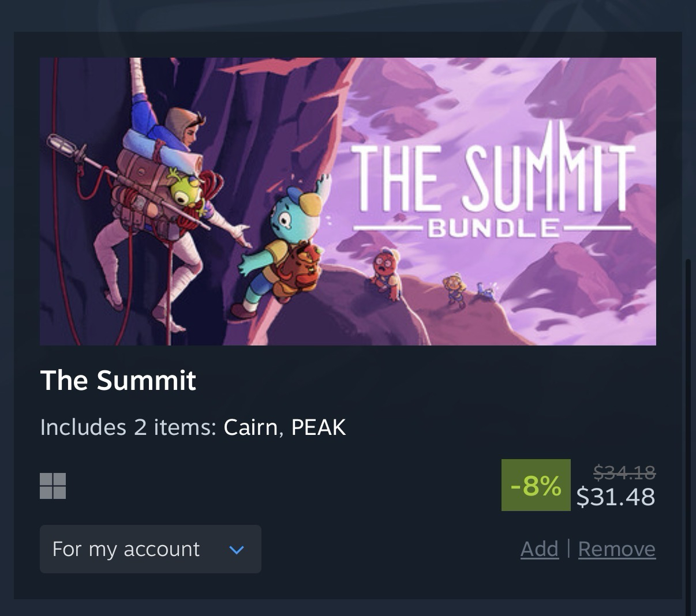
Task: Click the $31.48 discounted price
Action: point(616,497)
